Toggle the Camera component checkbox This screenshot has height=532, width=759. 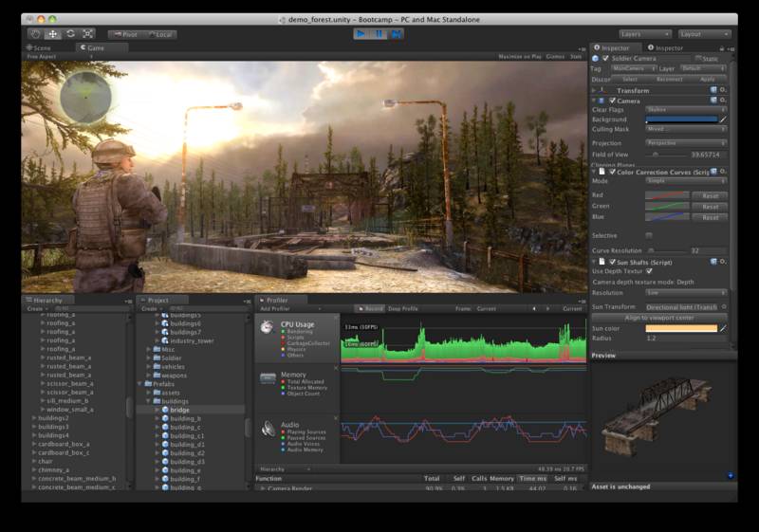pyautogui.click(x=612, y=101)
